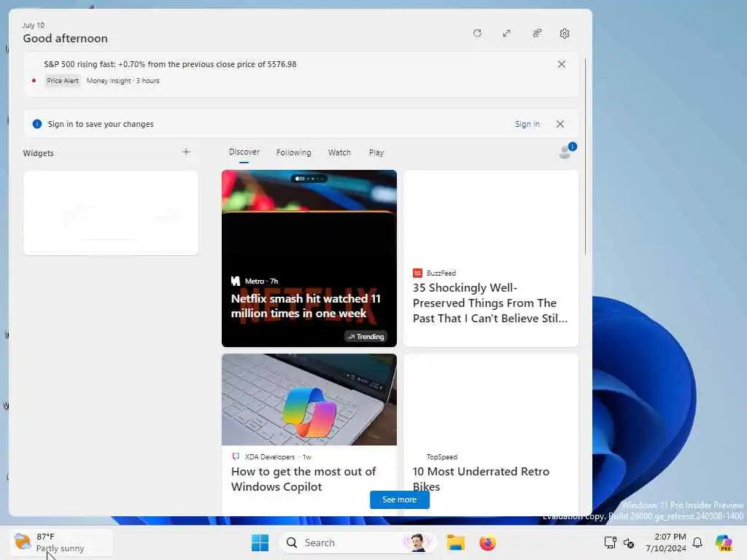Launch Copilot preview from taskbar
The image size is (747, 560).
[724, 542]
